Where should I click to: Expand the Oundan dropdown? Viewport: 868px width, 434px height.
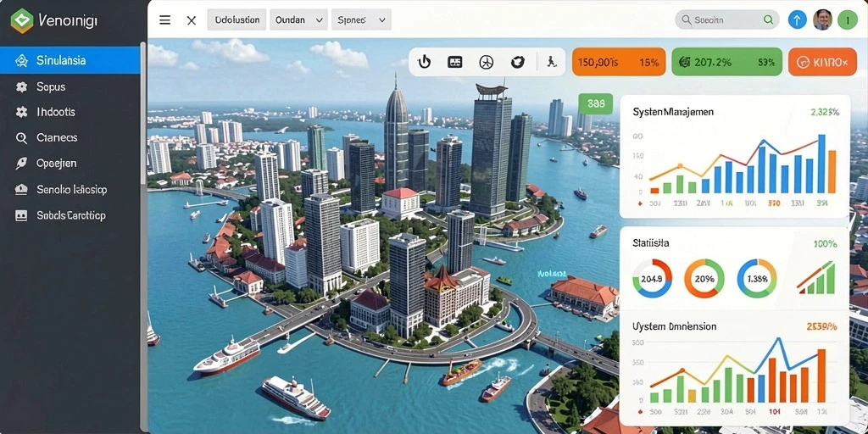pos(299,19)
